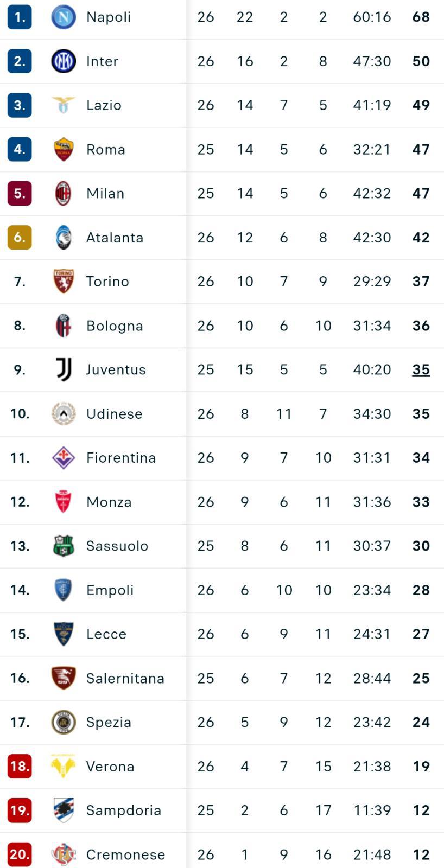444x868 pixels.
Task: Click the Atalanta club logo
Action: pos(64,238)
